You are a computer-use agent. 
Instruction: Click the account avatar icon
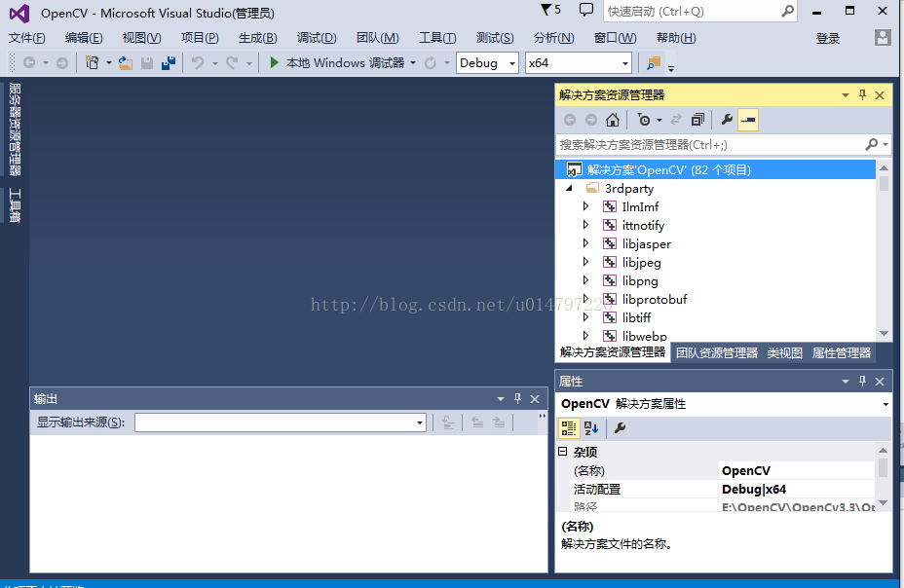(x=883, y=38)
